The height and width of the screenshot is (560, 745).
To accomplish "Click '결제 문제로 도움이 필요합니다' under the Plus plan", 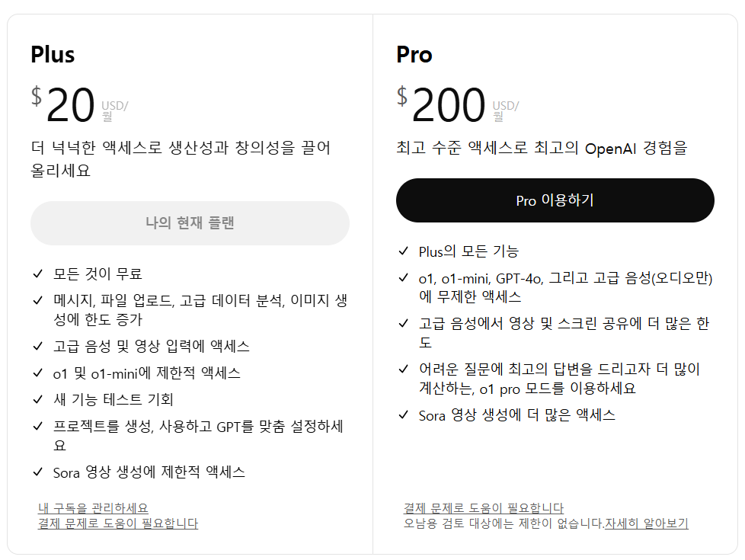I will (x=118, y=523).
